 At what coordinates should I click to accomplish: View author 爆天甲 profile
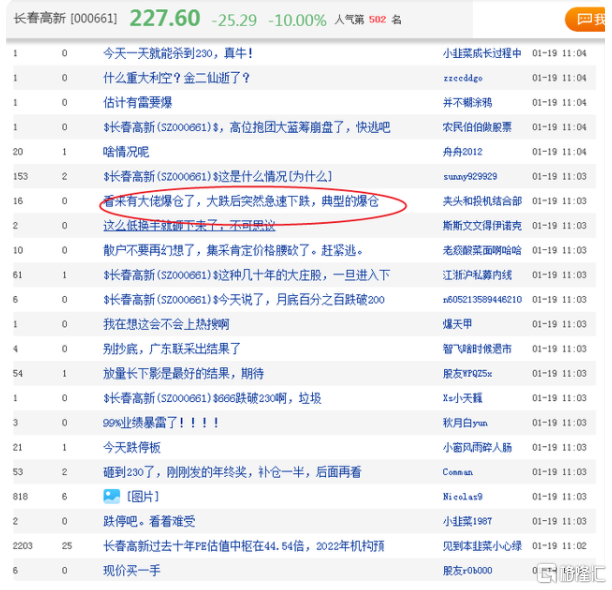[457, 324]
